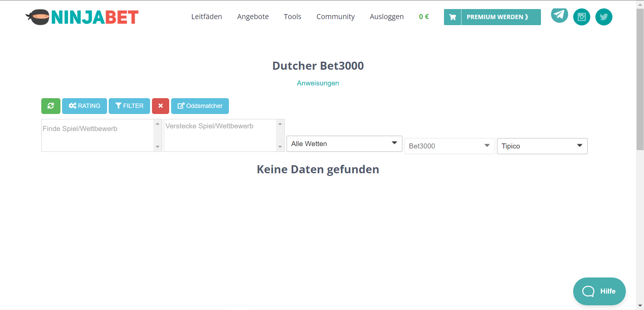644x310 pixels.
Task: Open the Oddsmatcher tool
Action: 200,106
